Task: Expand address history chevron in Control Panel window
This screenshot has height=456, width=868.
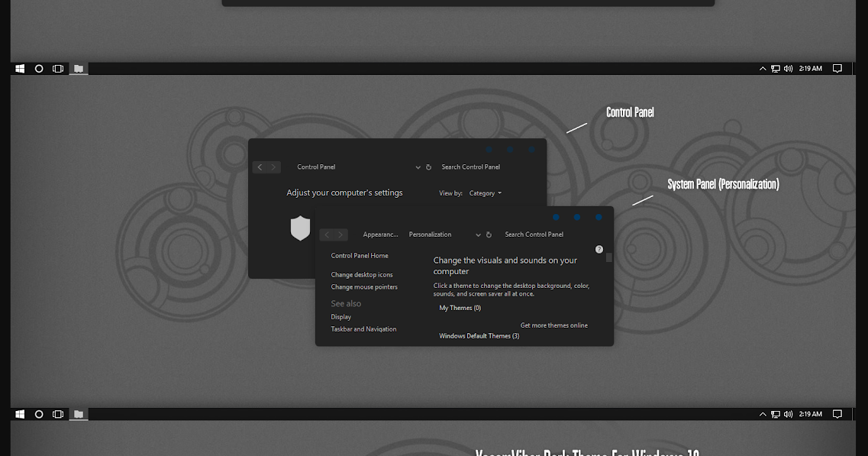Action: 418,167
